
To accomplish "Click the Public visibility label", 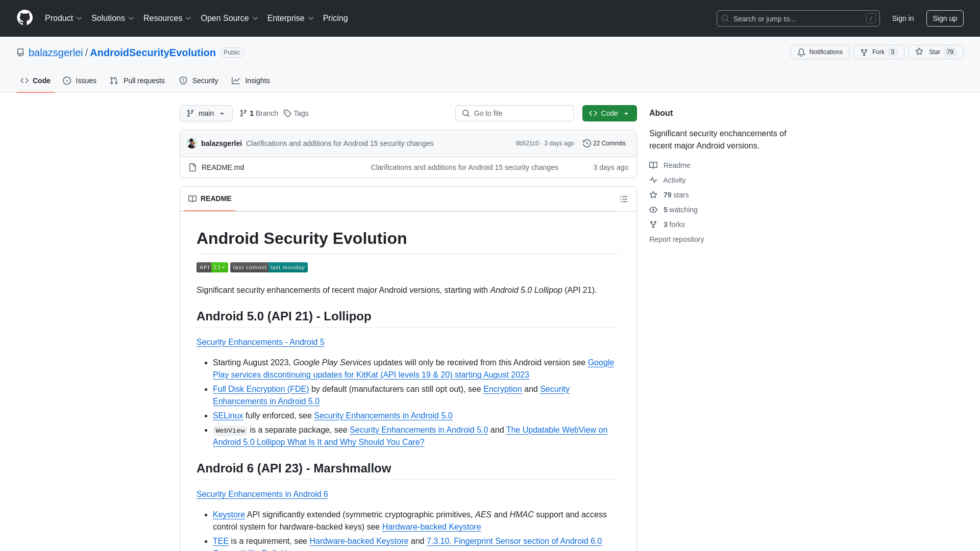I will coord(232,53).
